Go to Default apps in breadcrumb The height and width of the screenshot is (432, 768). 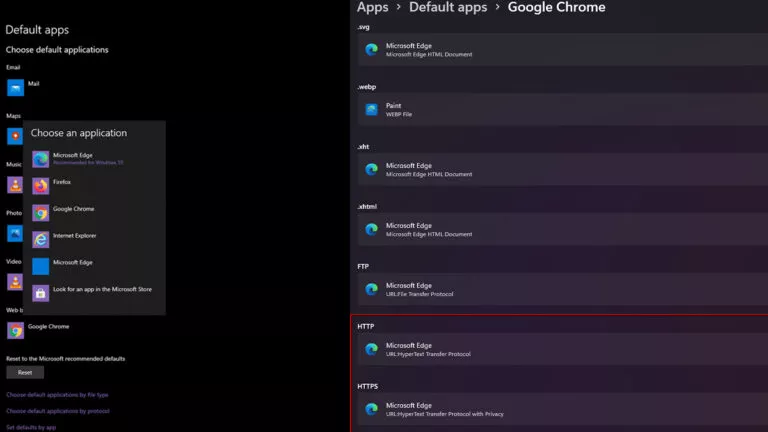click(x=448, y=7)
